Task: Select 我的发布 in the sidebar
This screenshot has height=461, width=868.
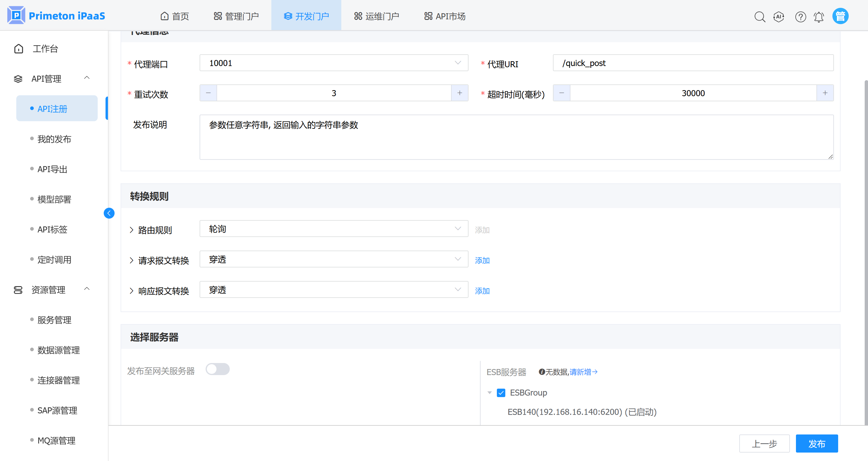Action: [54, 139]
